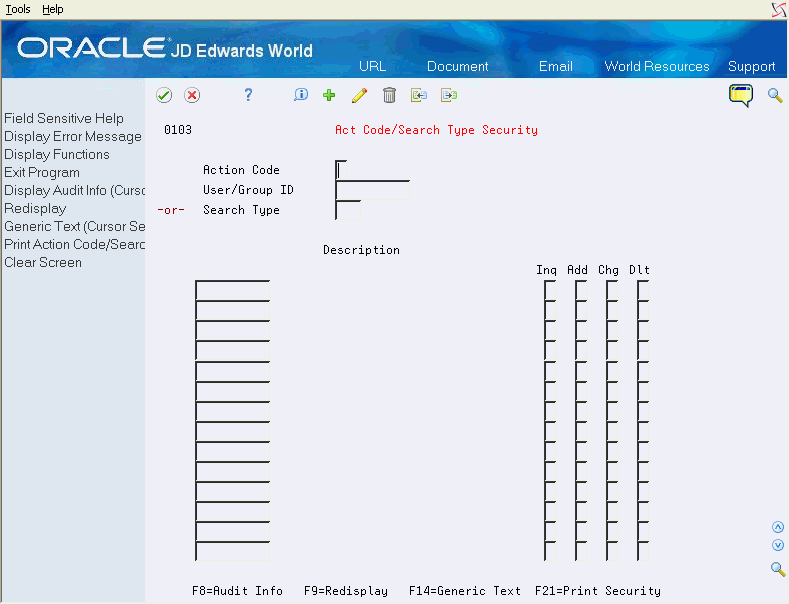Click F14=Generic Text function key text

(464, 591)
